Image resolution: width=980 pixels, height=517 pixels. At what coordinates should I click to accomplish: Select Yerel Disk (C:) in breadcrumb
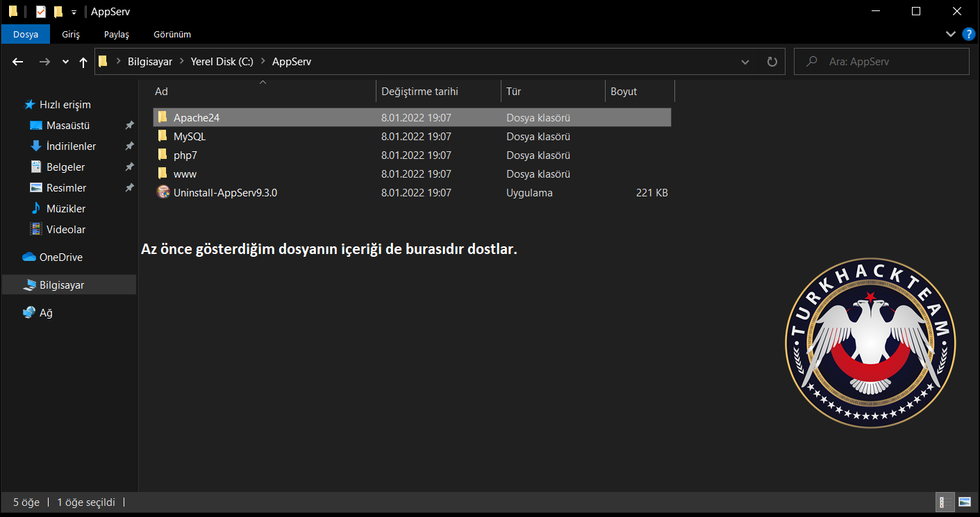point(222,62)
